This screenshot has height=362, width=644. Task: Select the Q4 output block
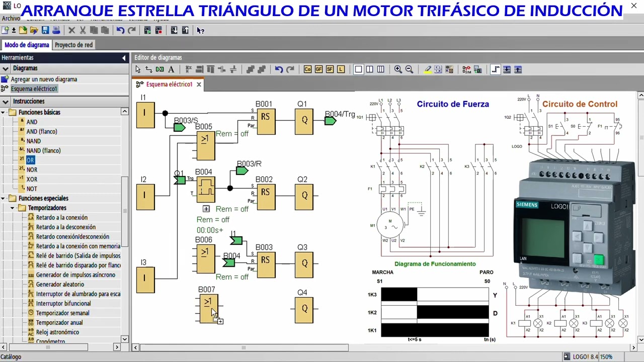[304, 310]
